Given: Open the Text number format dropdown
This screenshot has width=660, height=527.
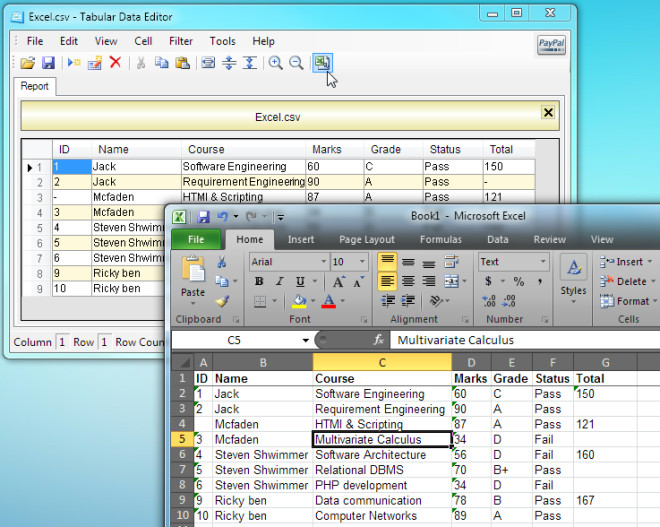Looking at the screenshot, I should point(543,262).
